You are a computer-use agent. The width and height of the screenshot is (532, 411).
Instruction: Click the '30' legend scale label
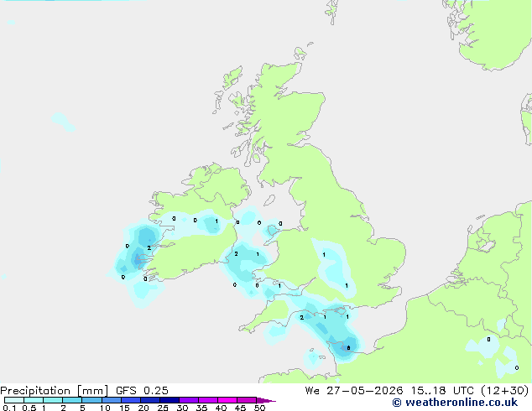click(182, 408)
